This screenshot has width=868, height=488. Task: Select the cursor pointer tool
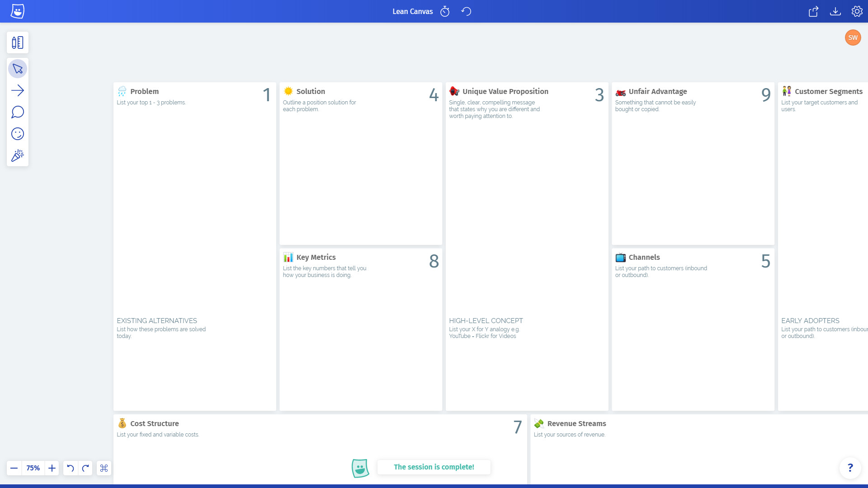pyautogui.click(x=18, y=69)
